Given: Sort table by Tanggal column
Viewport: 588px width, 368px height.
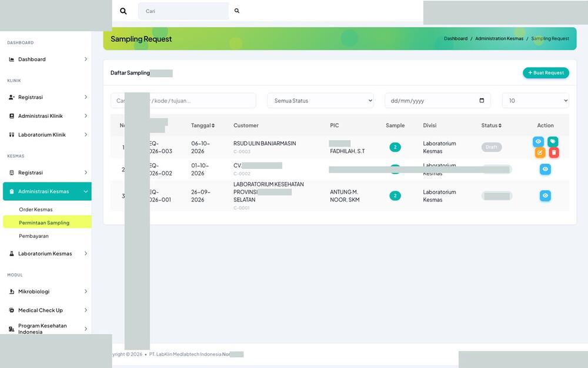Looking at the screenshot, I should click(x=202, y=125).
